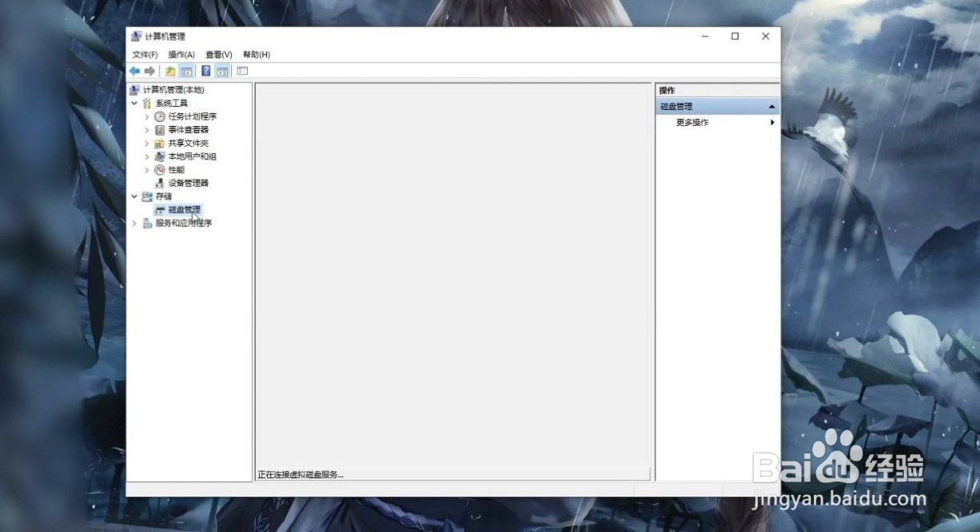
Task: Click the 系统工具 tools icon in tree
Action: pos(147,104)
